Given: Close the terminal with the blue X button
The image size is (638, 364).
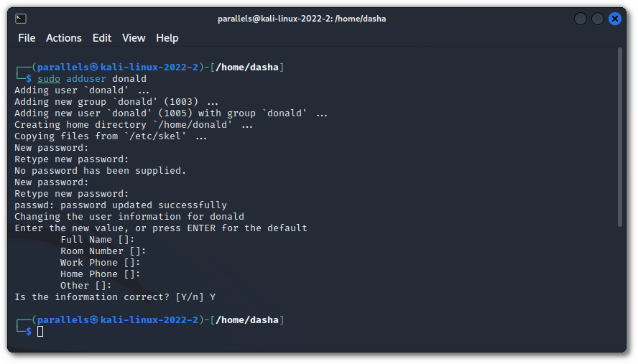Looking at the screenshot, I should [615, 19].
